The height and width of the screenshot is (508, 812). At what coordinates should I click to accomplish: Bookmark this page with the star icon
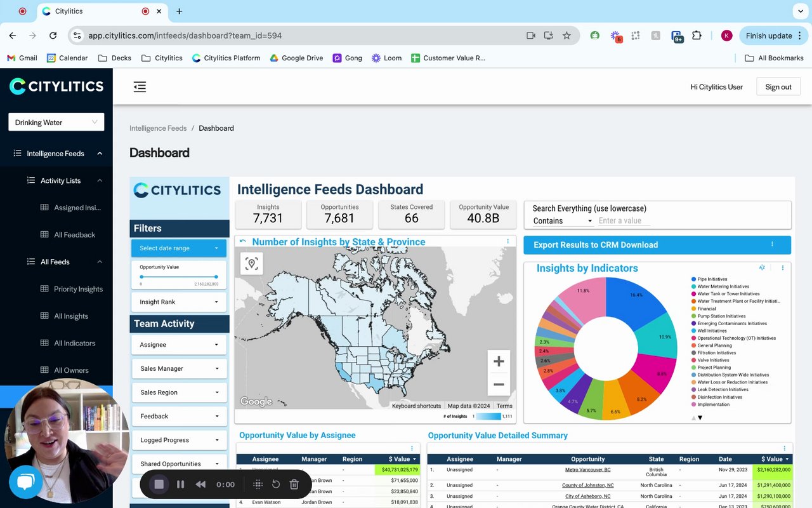tap(566, 36)
